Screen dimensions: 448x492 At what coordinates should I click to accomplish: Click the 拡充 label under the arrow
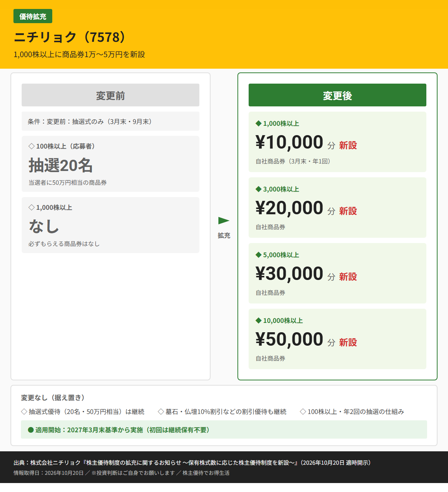(224, 236)
